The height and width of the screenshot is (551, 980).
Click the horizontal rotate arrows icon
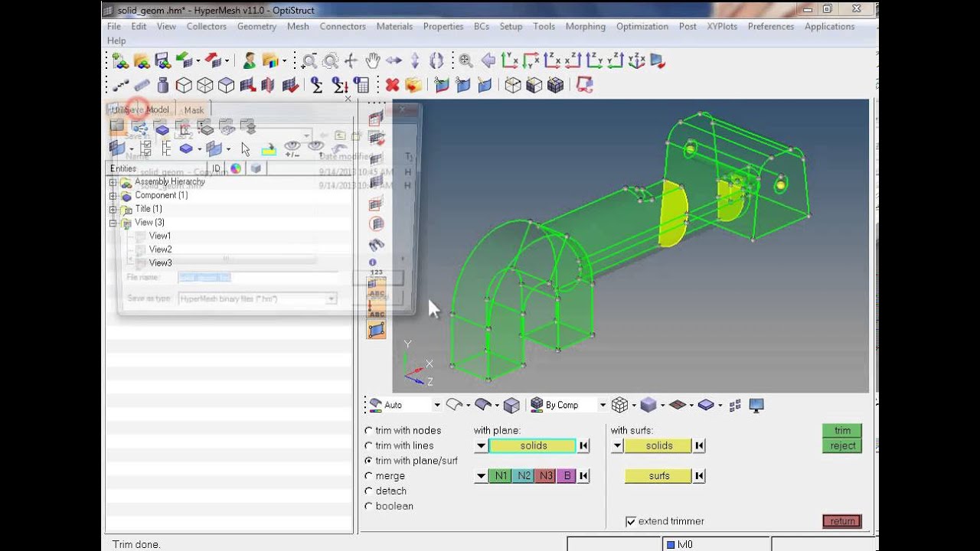click(x=394, y=60)
